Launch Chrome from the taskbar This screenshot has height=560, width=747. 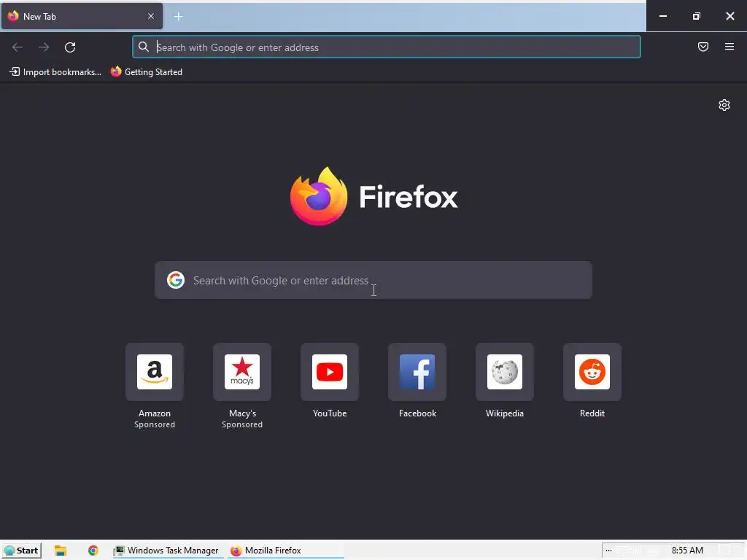click(x=93, y=551)
